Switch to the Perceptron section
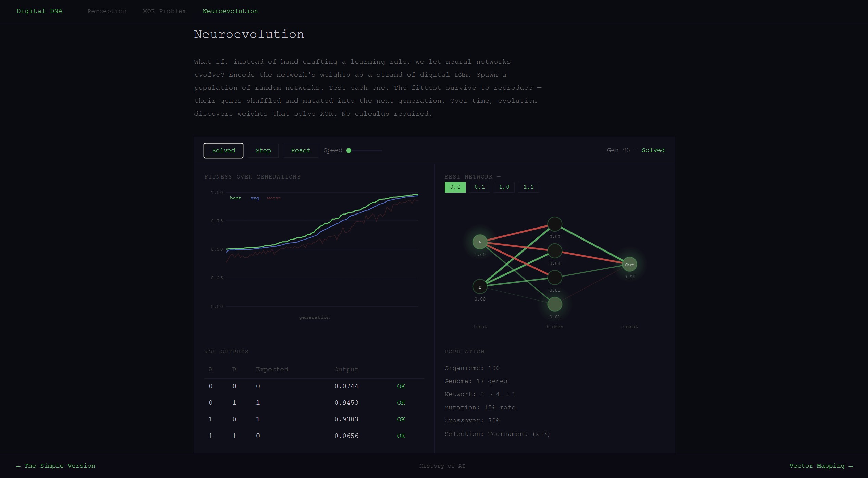The image size is (868, 478). click(106, 11)
